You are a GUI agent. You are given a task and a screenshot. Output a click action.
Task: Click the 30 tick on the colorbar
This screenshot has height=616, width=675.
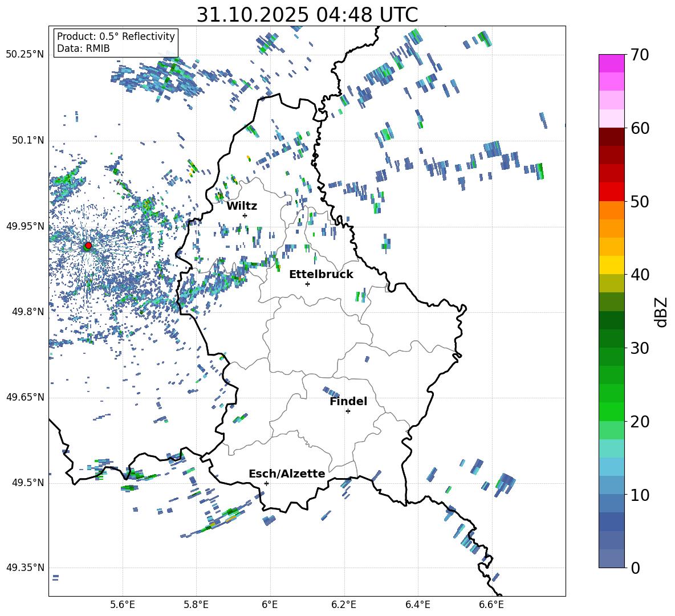pos(640,348)
